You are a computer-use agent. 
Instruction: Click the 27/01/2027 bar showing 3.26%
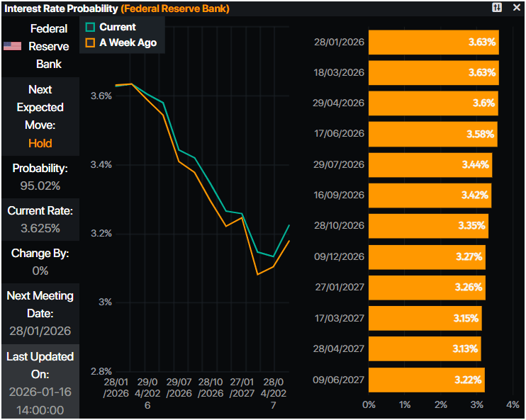(x=427, y=288)
